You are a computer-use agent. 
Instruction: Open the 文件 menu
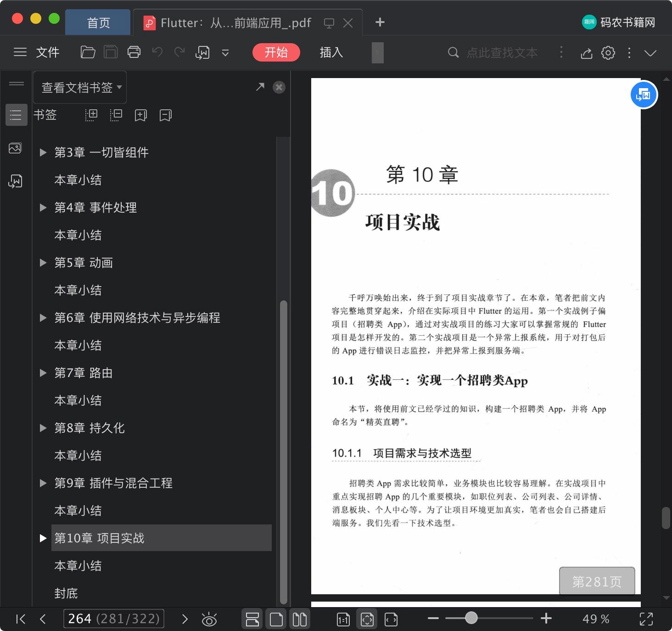(48, 52)
